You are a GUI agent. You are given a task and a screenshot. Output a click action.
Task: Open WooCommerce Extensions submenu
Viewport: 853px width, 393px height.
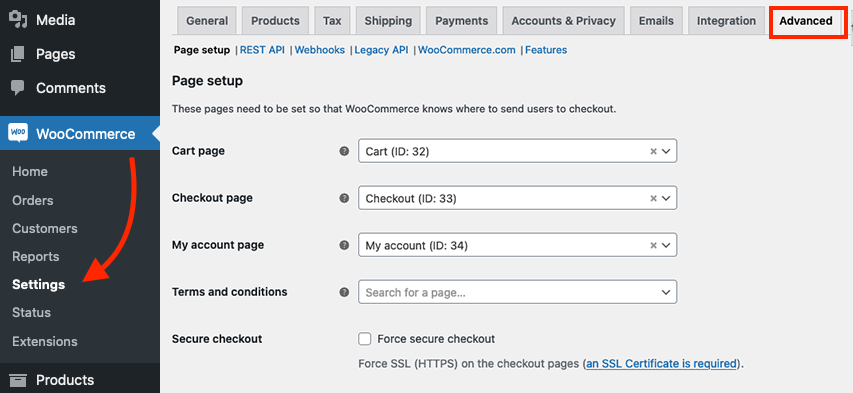coord(45,341)
